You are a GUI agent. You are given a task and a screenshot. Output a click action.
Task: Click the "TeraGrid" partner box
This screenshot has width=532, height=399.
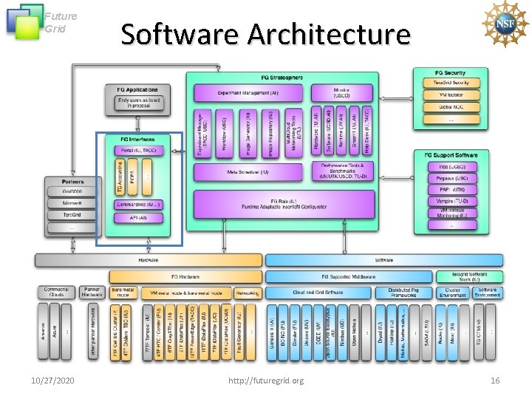coord(72,215)
